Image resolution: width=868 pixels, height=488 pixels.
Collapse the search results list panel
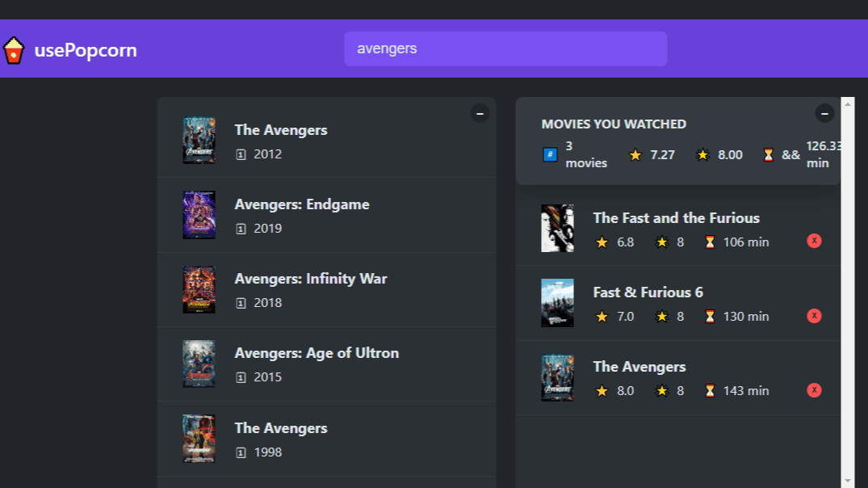pyautogui.click(x=480, y=114)
